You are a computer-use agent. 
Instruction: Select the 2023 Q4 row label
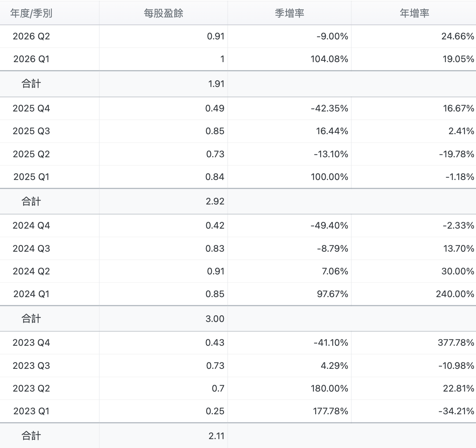click(x=31, y=343)
